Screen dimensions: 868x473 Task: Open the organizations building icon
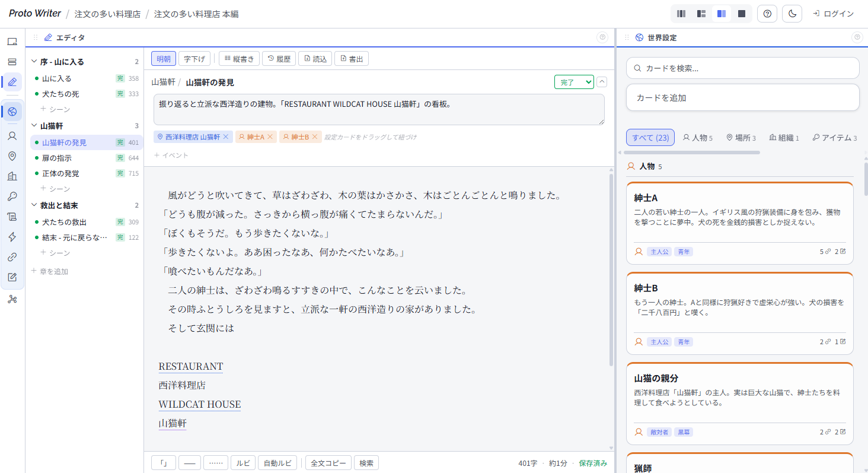[x=12, y=176]
